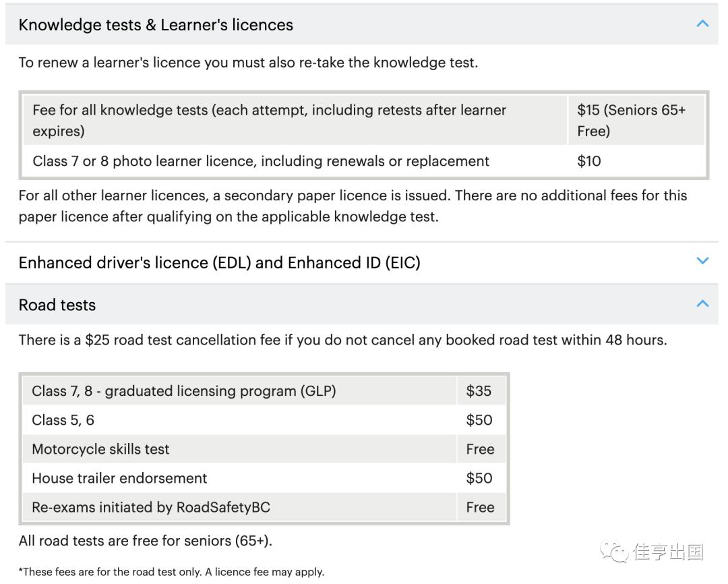Collapse the Road tests chevron arrow
The height and width of the screenshot is (584, 728).
[702, 303]
